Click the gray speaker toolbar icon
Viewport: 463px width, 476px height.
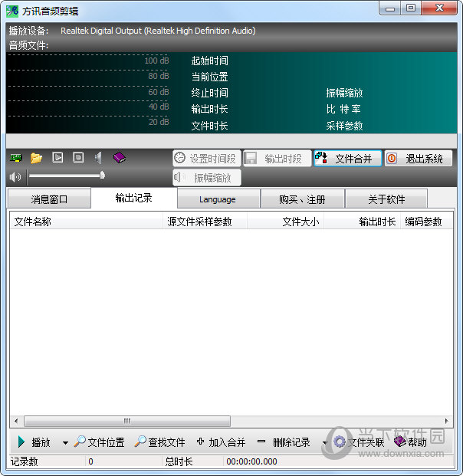98,158
